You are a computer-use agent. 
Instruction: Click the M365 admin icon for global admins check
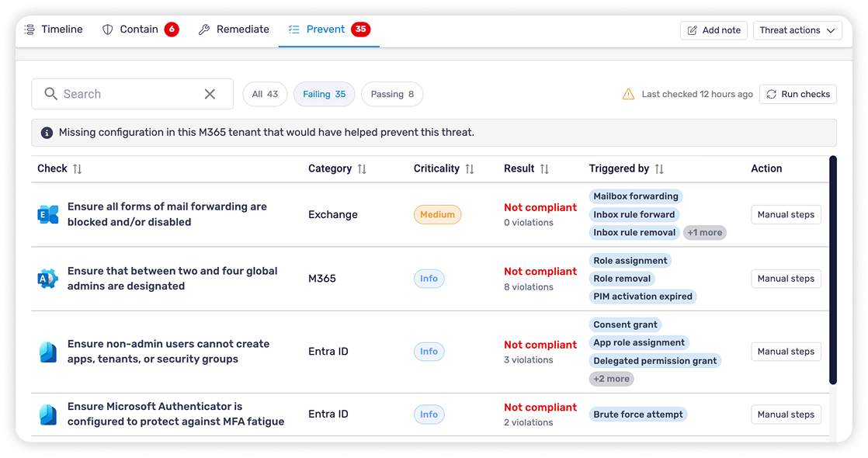coord(47,279)
